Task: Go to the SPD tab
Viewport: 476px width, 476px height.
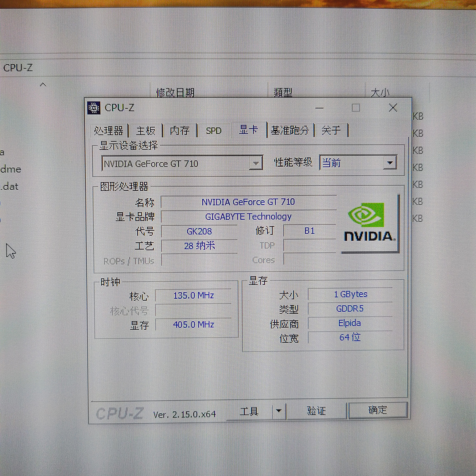Action: (x=213, y=131)
